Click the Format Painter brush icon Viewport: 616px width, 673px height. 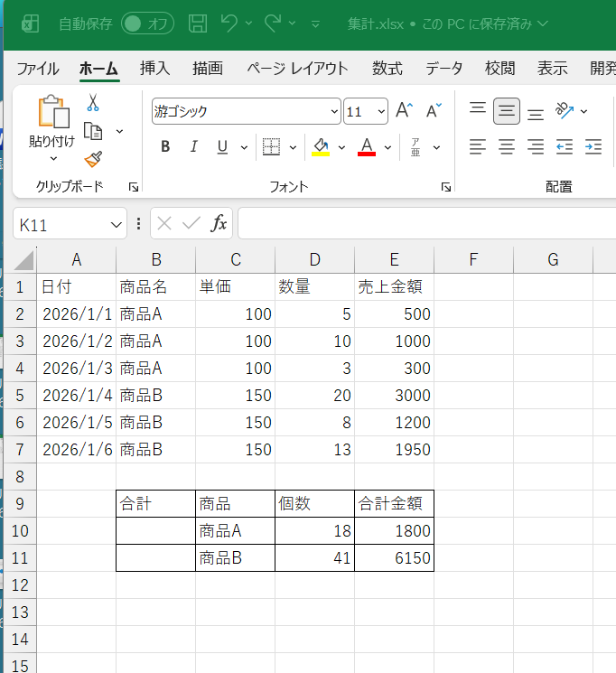(x=92, y=159)
